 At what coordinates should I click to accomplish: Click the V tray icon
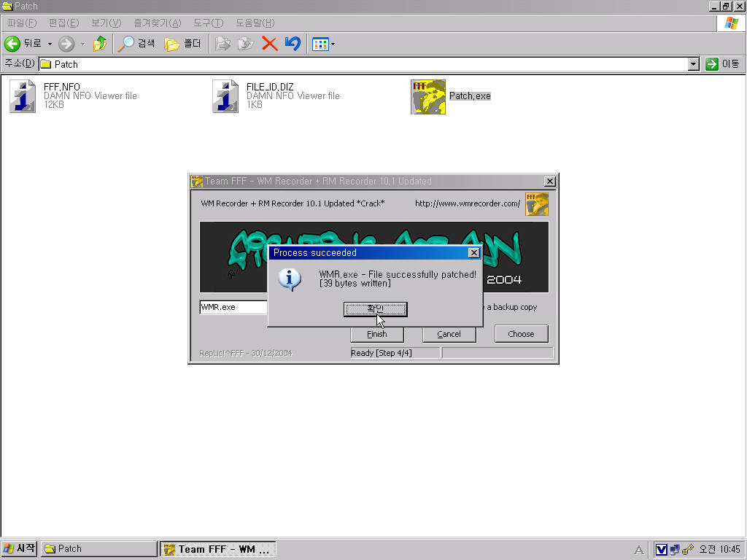(x=661, y=550)
